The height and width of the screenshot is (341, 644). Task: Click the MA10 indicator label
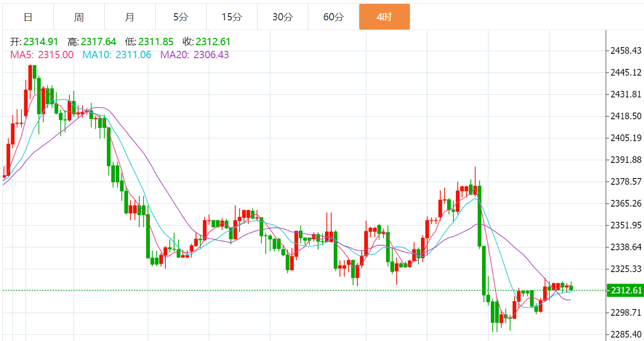click(117, 55)
